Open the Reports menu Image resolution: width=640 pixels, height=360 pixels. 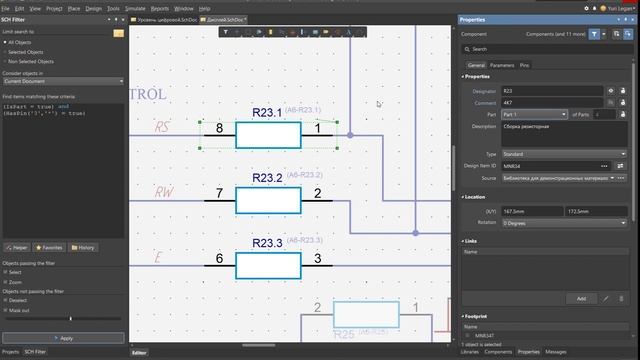click(x=160, y=9)
